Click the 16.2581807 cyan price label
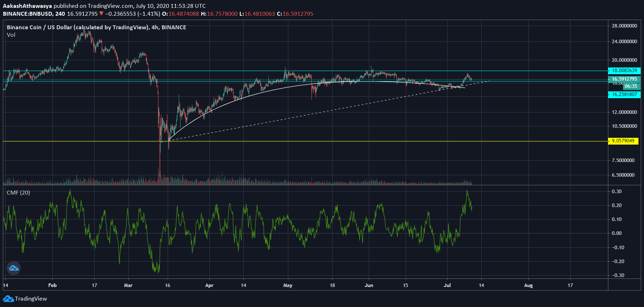 coord(624,95)
